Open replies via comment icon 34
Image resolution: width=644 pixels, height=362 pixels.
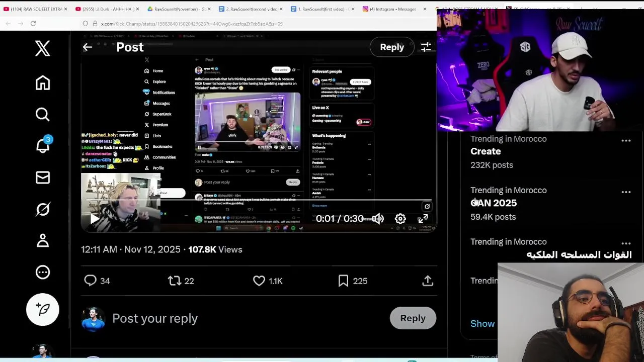tap(91, 281)
